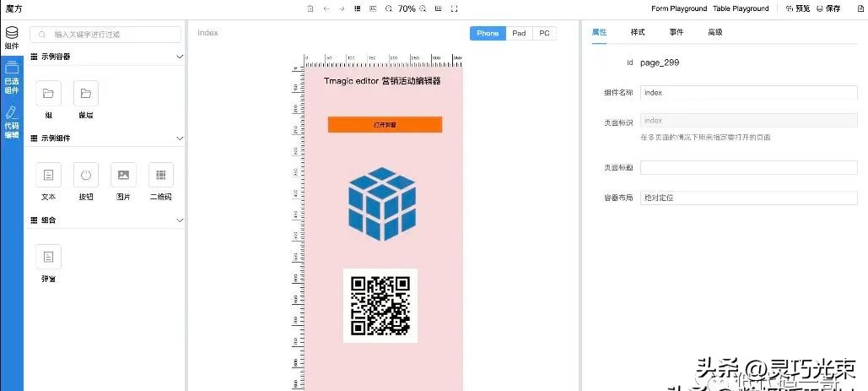Select the Tmagic editor title text on canvas
The image size is (868, 391).
point(382,81)
